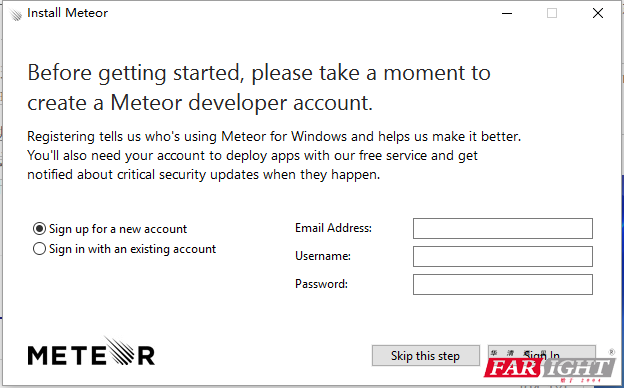Click the disabled maximize window icon

pyautogui.click(x=552, y=13)
